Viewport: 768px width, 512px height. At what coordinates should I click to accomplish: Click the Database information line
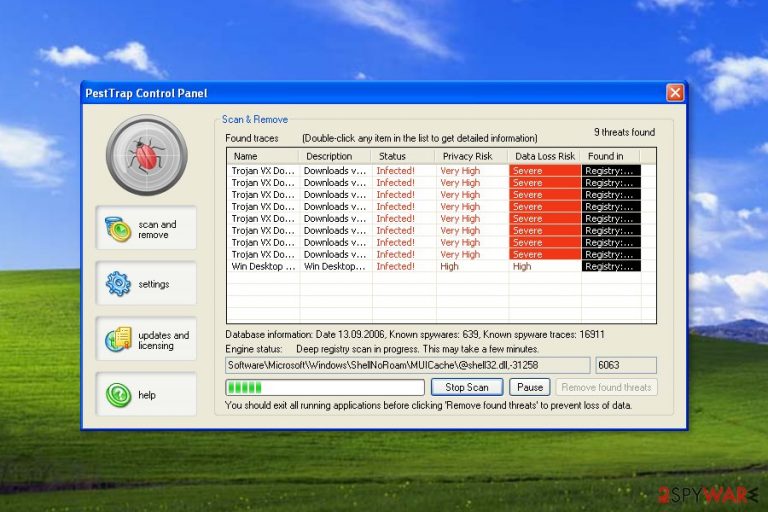pos(414,335)
